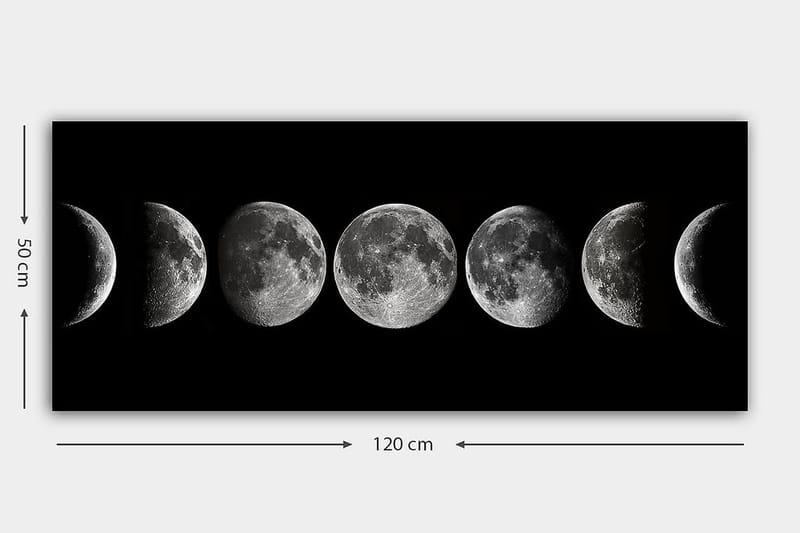Click the gray background above the canvas
The width and height of the screenshot is (800, 533).
click(400, 60)
